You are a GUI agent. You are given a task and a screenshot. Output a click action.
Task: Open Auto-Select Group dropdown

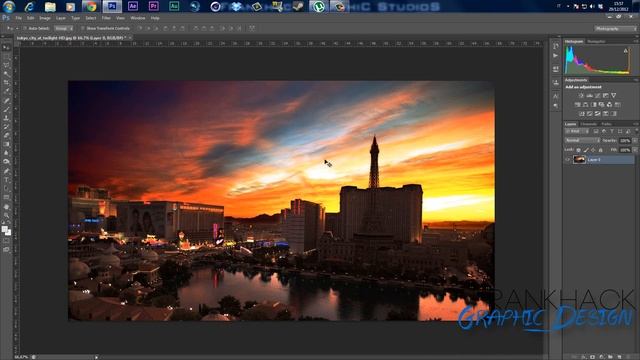pyautogui.click(x=64, y=28)
